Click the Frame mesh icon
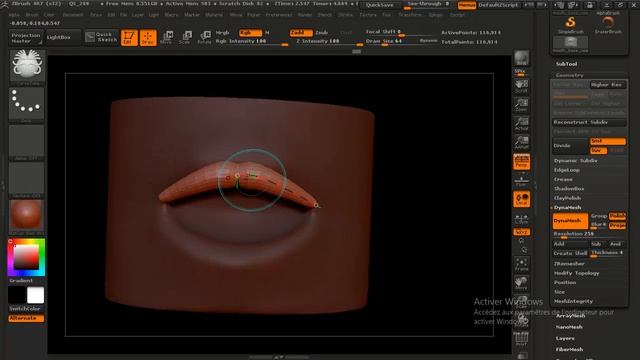Image resolution: width=640 pixels, height=360 pixels. click(x=521, y=264)
